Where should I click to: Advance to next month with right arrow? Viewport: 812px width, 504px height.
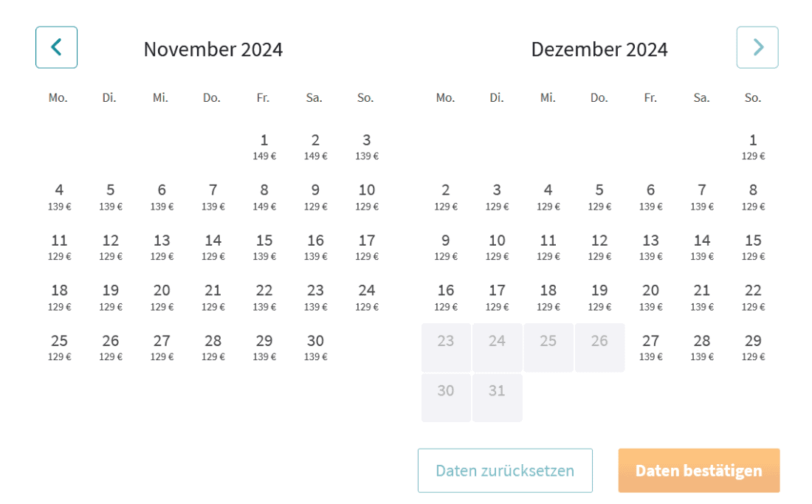757,47
